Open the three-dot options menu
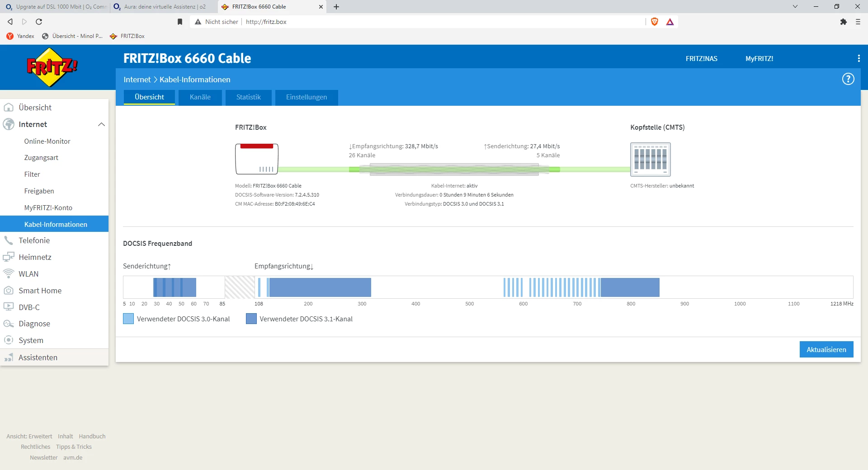 (859, 58)
